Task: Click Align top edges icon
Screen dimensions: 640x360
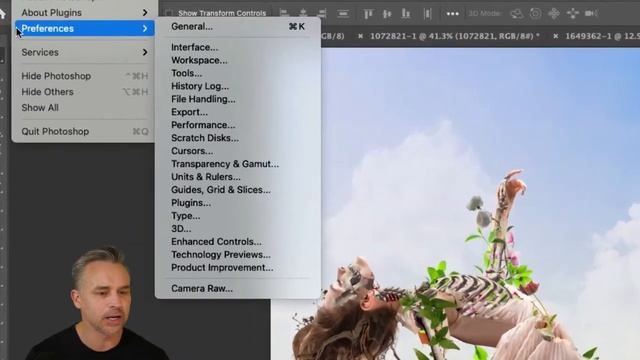Action: [368, 13]
